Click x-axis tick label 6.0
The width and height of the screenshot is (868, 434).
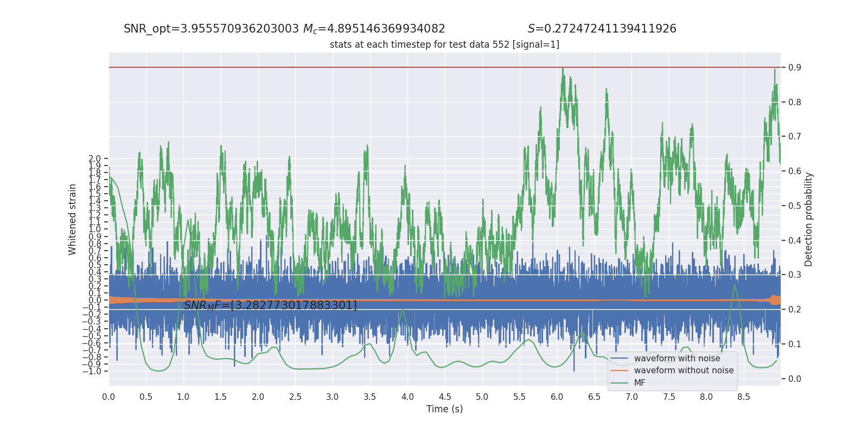tap(557, 397)
